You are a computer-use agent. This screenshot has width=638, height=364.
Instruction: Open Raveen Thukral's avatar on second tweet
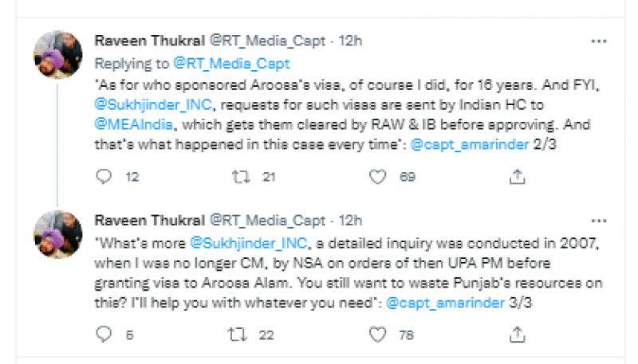[x=57, y=234]
